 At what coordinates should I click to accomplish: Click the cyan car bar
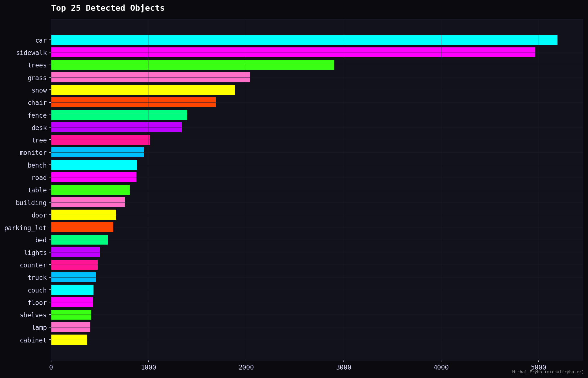[304, 40]
